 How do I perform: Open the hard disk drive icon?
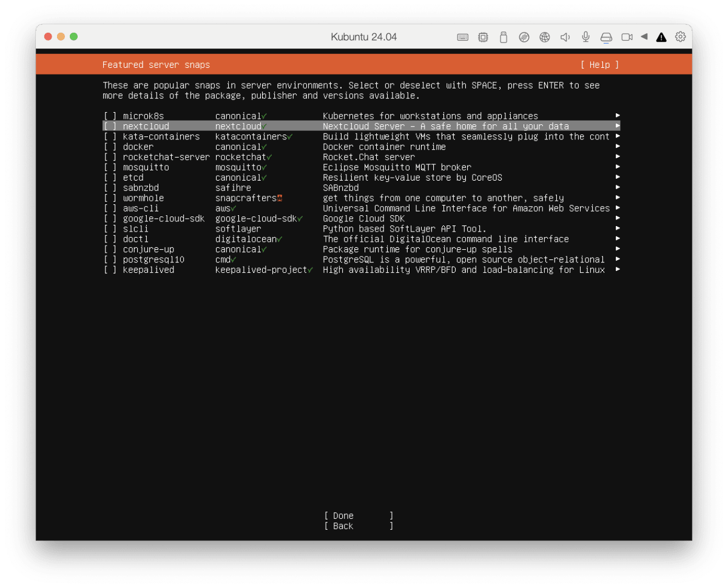(606, 37)
